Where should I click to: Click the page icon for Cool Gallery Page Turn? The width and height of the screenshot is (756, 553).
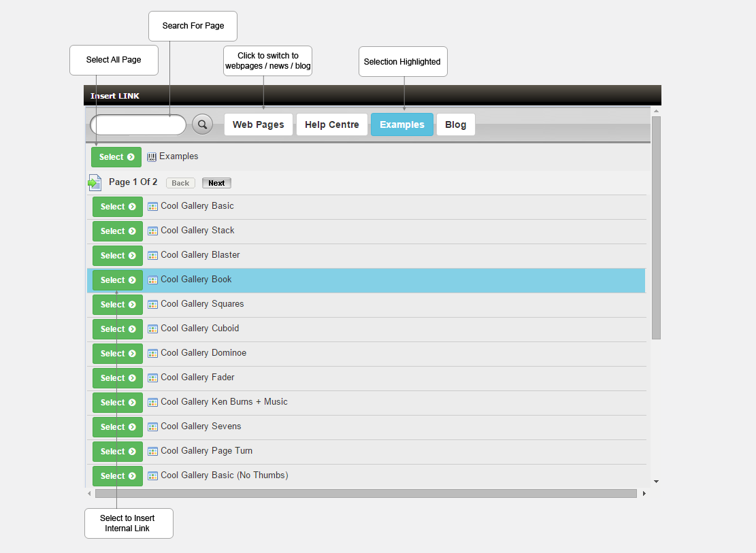click(x=153, y=452)
